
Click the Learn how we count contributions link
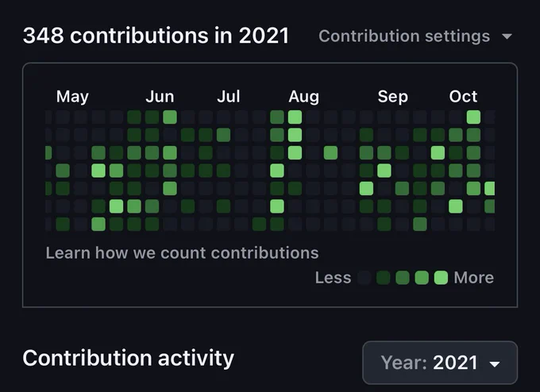(182, 253)
